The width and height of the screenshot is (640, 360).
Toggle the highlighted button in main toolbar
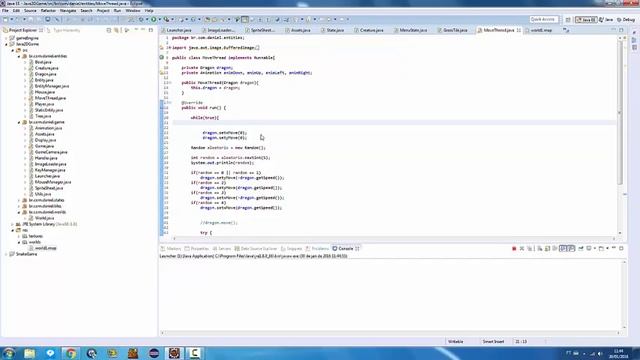point(244,19)
